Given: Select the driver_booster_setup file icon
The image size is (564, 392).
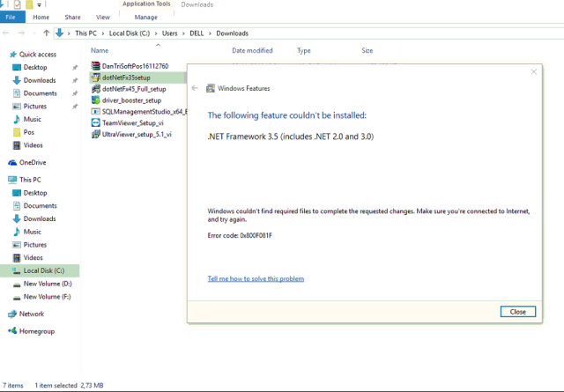Looking at the screenshot, I should pos(95,100).
